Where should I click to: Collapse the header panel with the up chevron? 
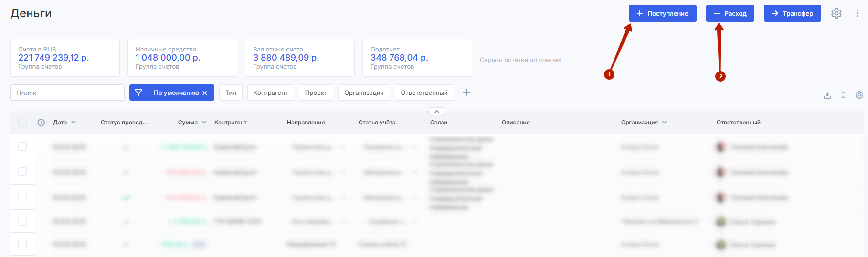click(436, 111)
